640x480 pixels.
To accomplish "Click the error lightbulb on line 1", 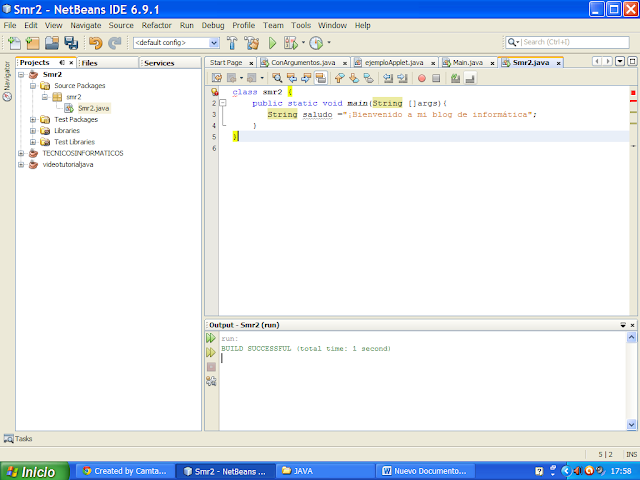I will [214, 92].
